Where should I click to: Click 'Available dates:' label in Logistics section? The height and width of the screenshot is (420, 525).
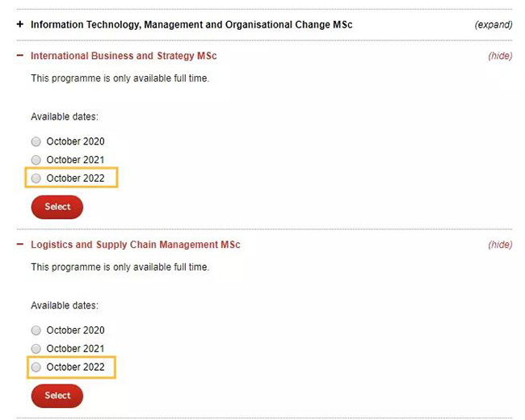[65, 305]
